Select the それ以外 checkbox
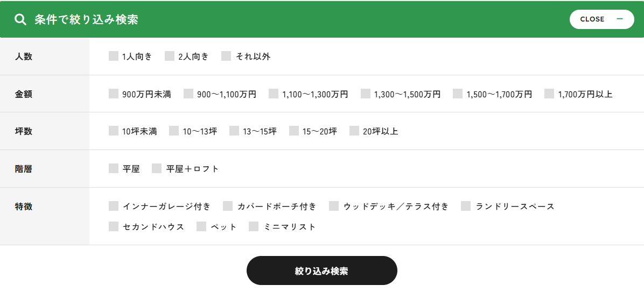Image resolution: width=644 pixels, height=299 pixels. (x=226, y=56)
